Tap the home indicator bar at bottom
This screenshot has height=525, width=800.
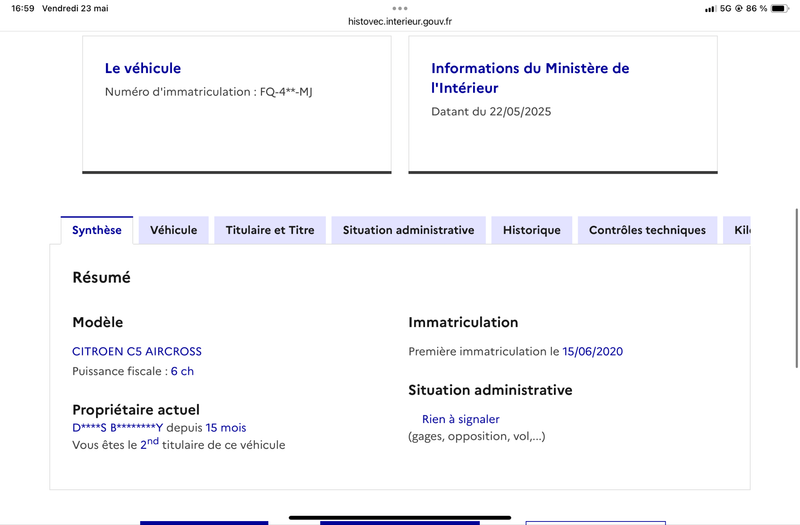400,517
